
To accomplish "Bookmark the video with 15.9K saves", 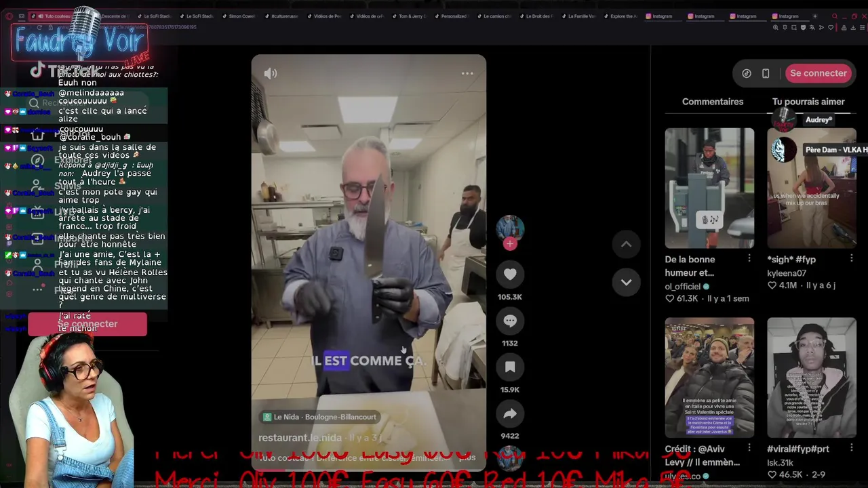I will pyautogui.click(x=510, y=367).
